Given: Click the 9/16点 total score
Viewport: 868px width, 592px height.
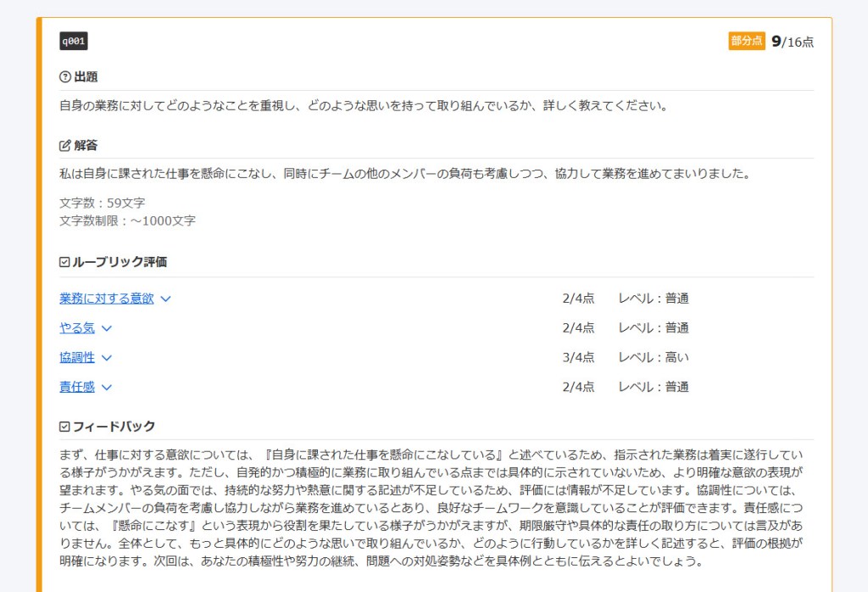Looking at the screenshot, I should 793,42.
